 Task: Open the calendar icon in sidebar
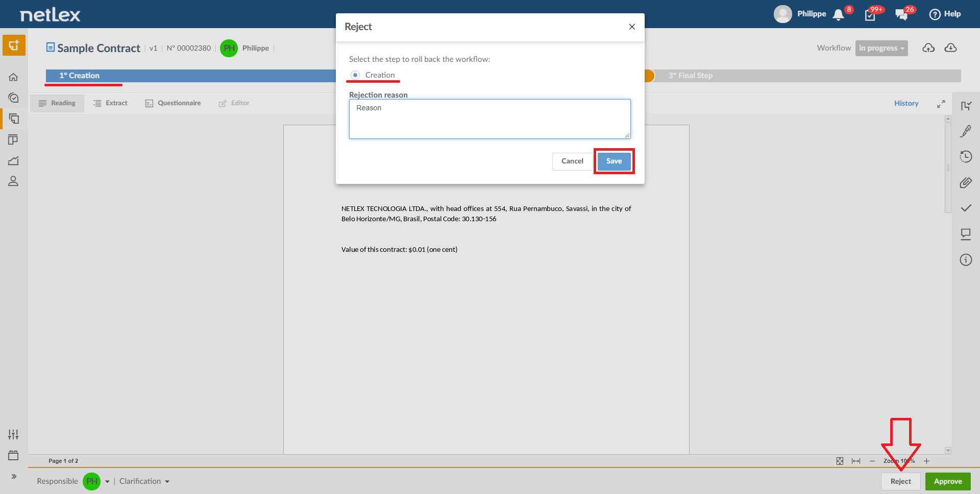13,455
